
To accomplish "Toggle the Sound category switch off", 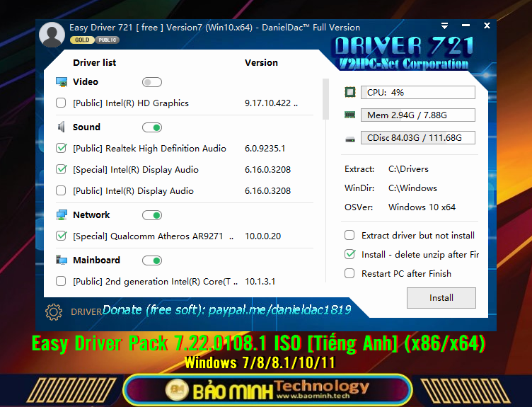I will pos(152,127).
